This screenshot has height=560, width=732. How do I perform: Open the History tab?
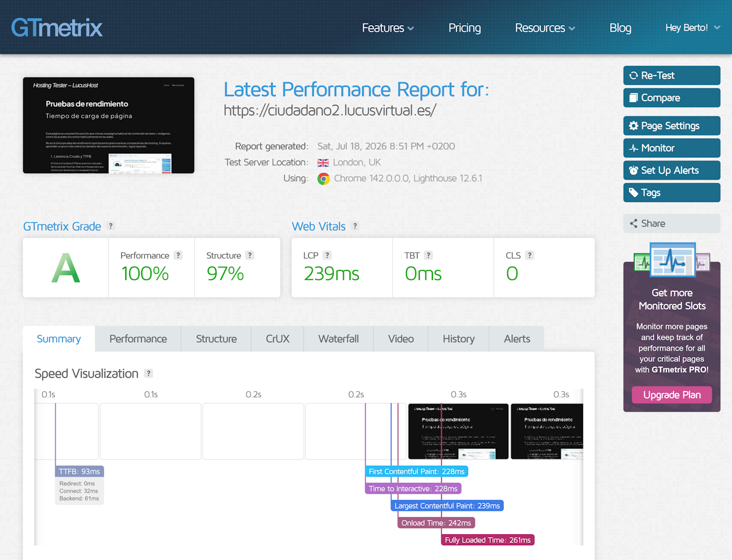pyautogui.click(x=459, y=339)
